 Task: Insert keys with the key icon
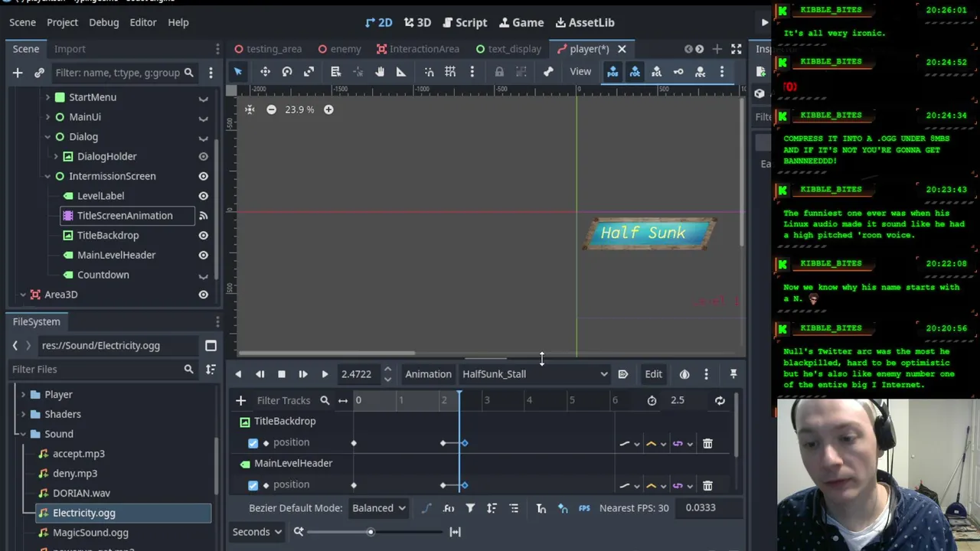678,72
